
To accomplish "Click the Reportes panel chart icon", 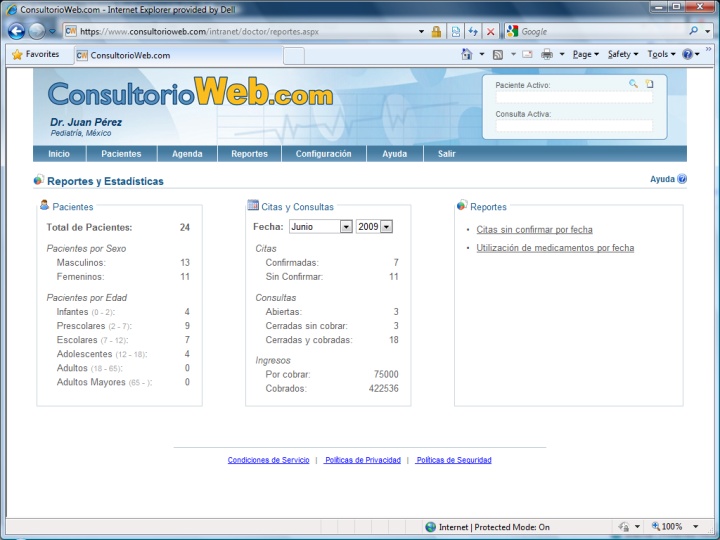I will pos(462,205).
